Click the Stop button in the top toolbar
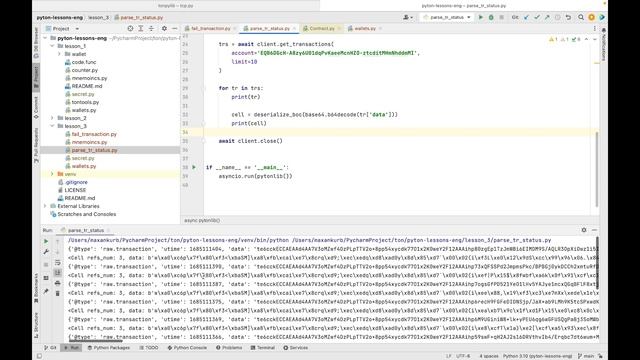The height and width of the screenshot is (360, 640). [502, 17]
